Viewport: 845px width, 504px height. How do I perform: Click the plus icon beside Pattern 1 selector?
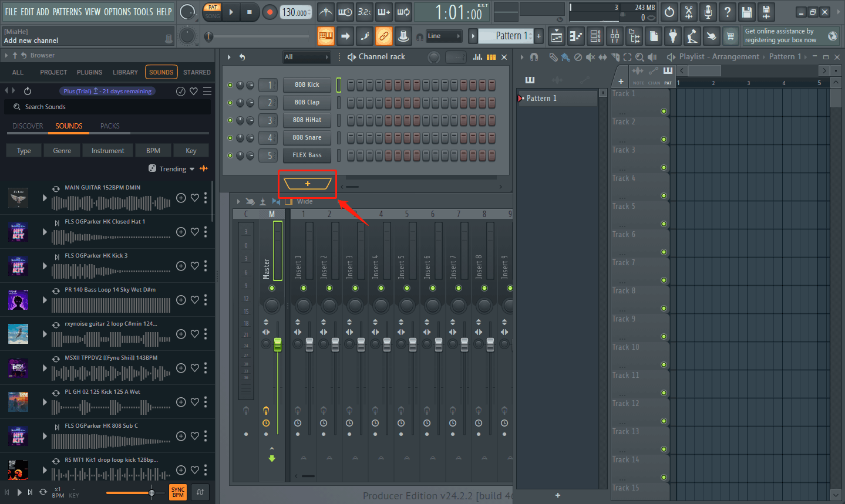click(x=538, y=36)
